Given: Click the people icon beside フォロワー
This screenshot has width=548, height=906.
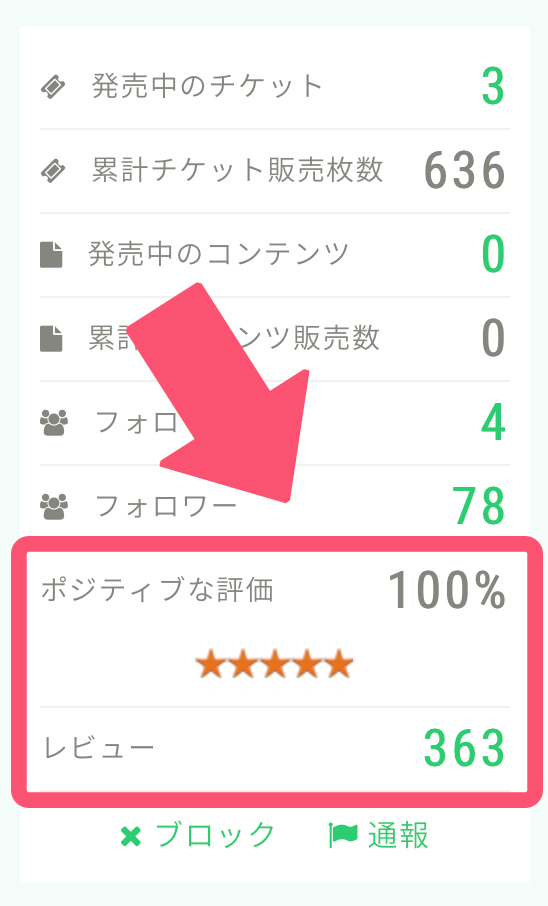Looking at the screenshot, I should (54, 506).
